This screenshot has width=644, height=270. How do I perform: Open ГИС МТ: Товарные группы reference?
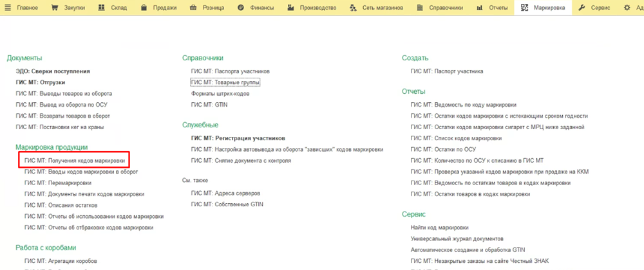pyautogui.click(x=225, y=82)
